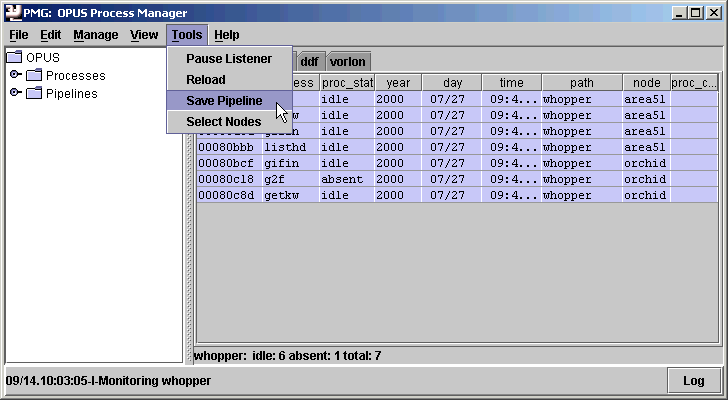Select the listhd process row

click(x=290, y=148)
